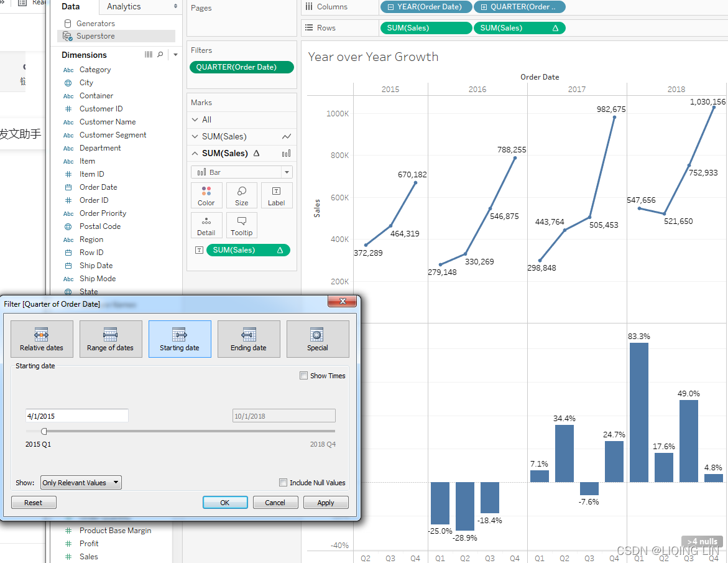Click the calendar icon beside Order Date
The height and width of the screenshot is (563, 728).
point(68,187)
